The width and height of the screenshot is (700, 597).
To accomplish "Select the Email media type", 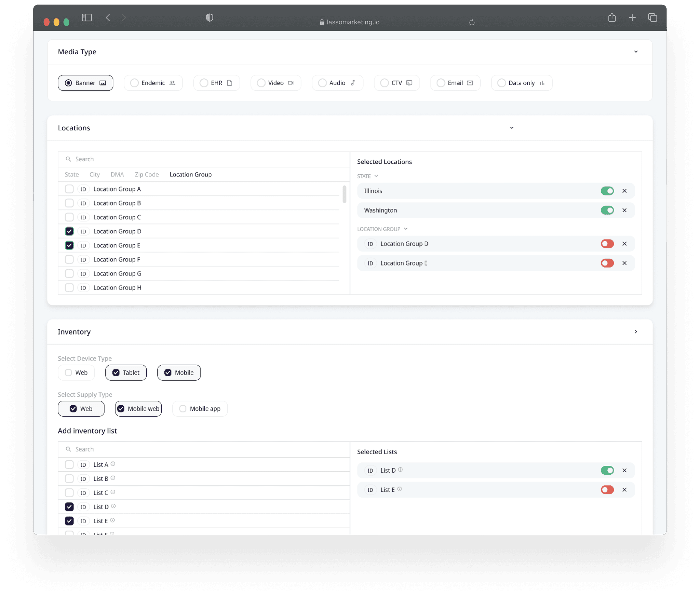I will tap(455, 83).
